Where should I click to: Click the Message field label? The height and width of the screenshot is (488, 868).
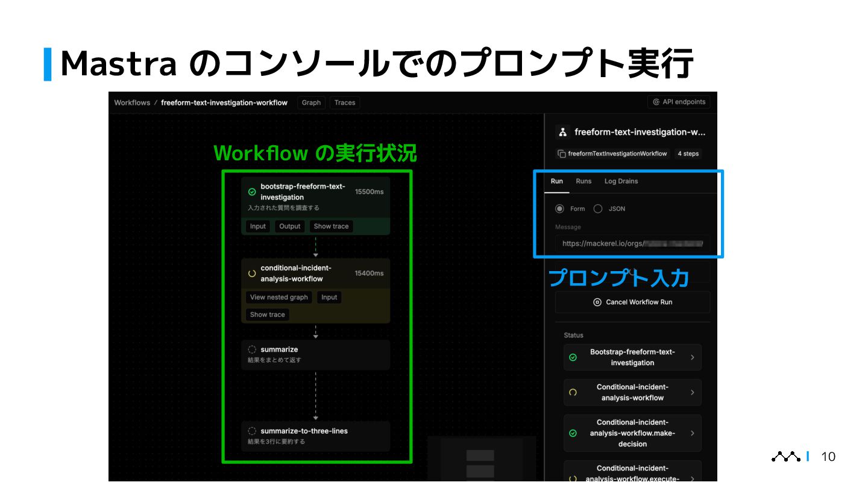(568, 227)
